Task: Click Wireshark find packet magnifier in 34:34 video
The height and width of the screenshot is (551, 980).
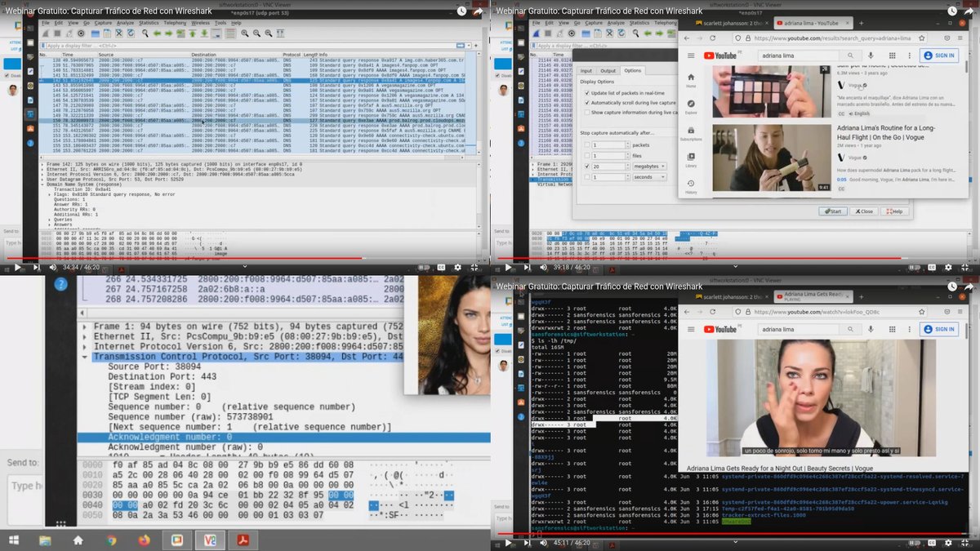Action: 145,33
